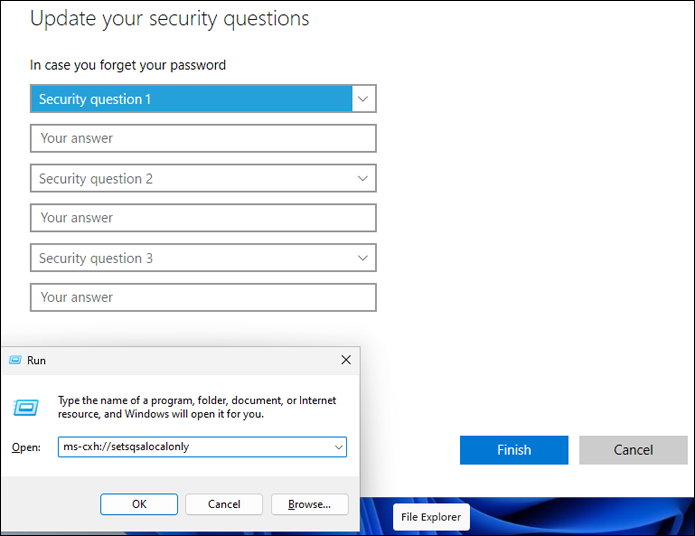Click the File Explorer taskbar label
The height and width of the screenshot is (536, 695).
point(431,517)
